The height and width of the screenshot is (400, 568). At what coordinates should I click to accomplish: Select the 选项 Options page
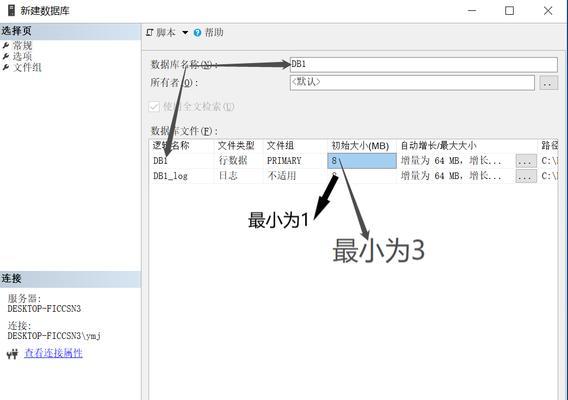point(22,56)
